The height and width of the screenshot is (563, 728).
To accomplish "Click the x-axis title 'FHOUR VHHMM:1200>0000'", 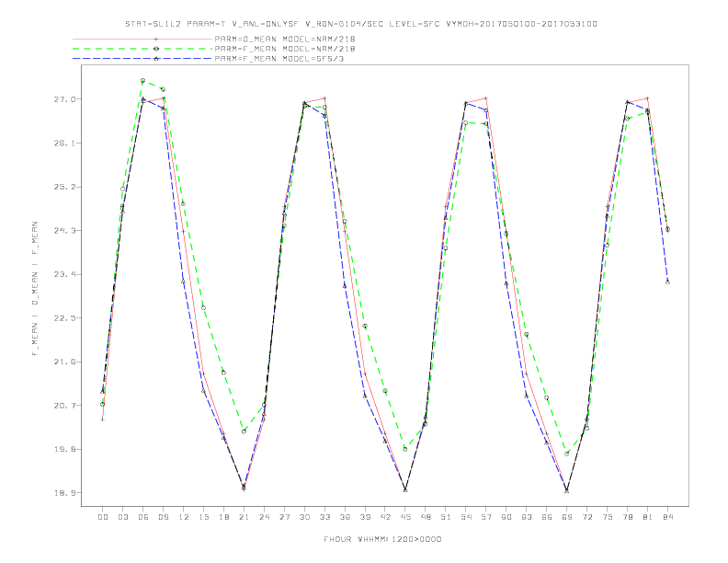I will [x=382, y=539].
